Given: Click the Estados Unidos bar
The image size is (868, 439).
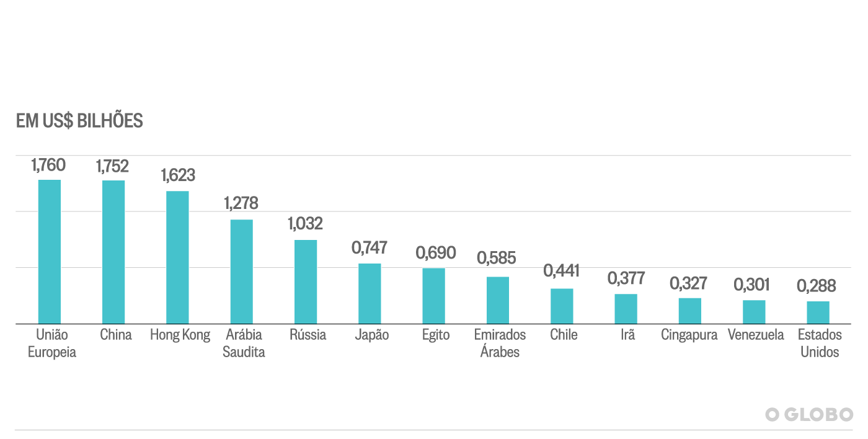Looking at the screenshot, I should (818, 313).
